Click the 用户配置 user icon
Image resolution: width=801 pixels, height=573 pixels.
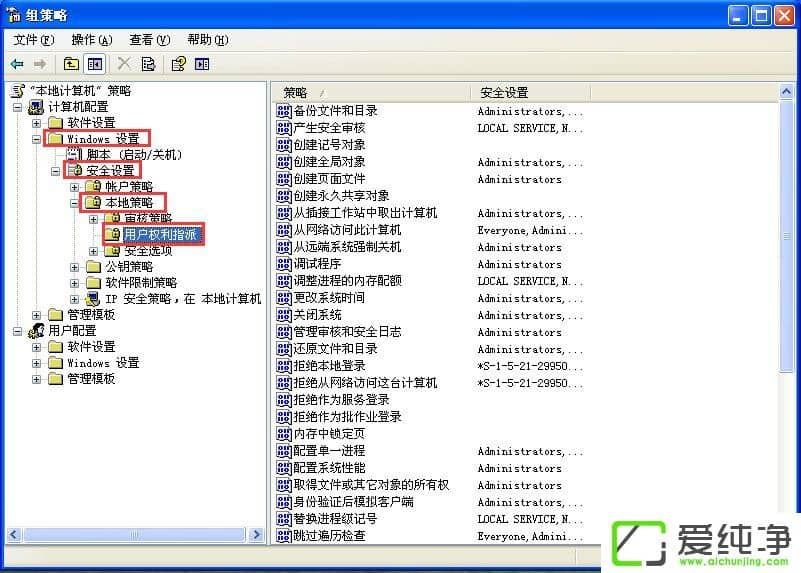[36, 330]
